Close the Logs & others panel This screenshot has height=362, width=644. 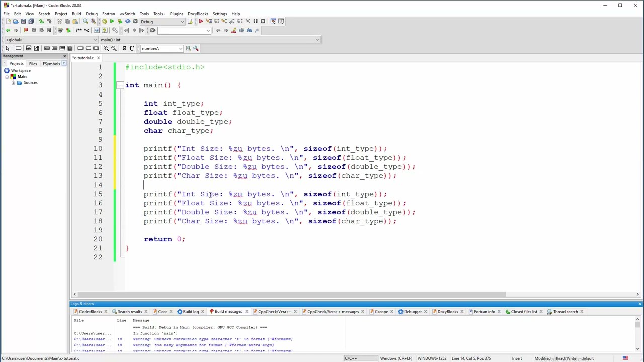(639, 304)
